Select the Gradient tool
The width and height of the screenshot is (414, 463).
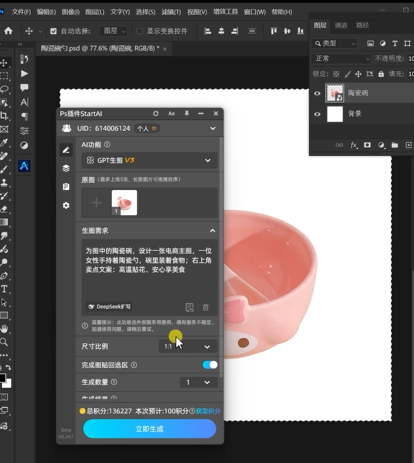(4, 222)
